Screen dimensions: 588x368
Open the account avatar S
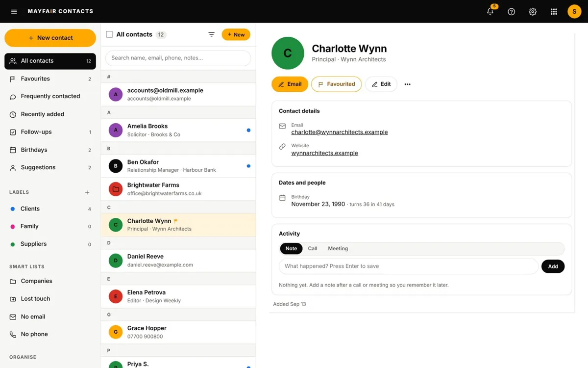[574, 11]
